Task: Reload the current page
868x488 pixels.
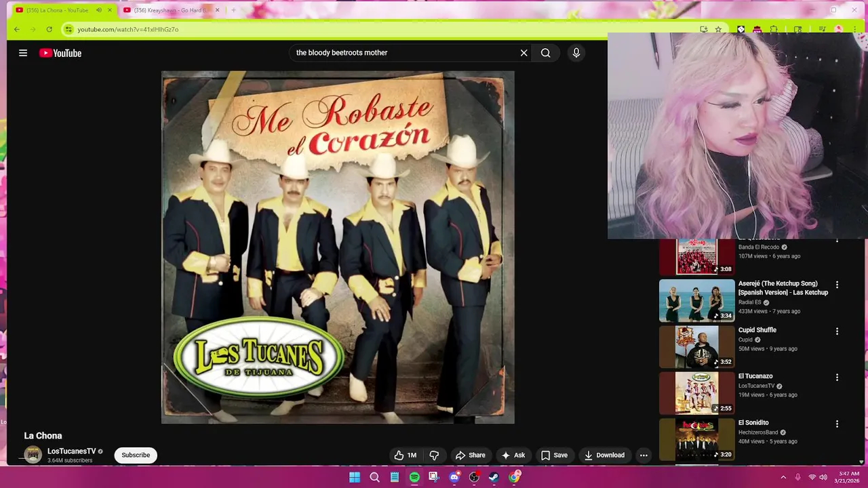Action: pyautogui.click(x=49, y=29)
